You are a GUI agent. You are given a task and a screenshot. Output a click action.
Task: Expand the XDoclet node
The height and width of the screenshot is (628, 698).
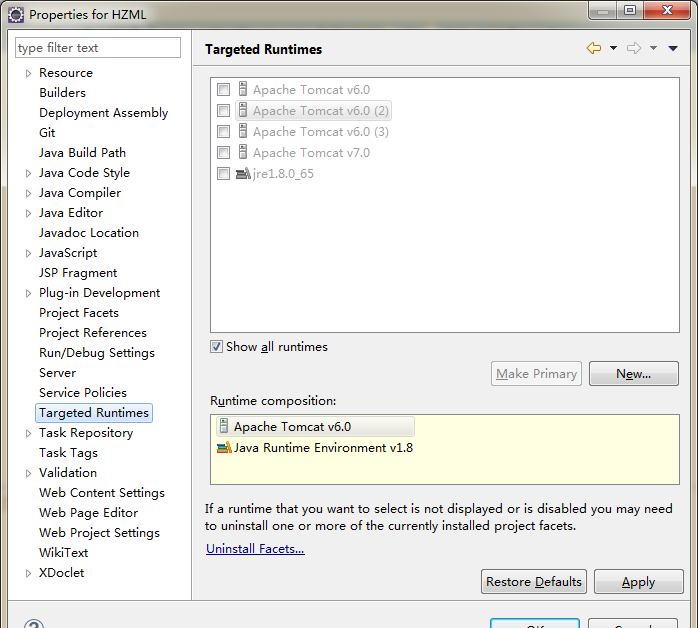28,573
